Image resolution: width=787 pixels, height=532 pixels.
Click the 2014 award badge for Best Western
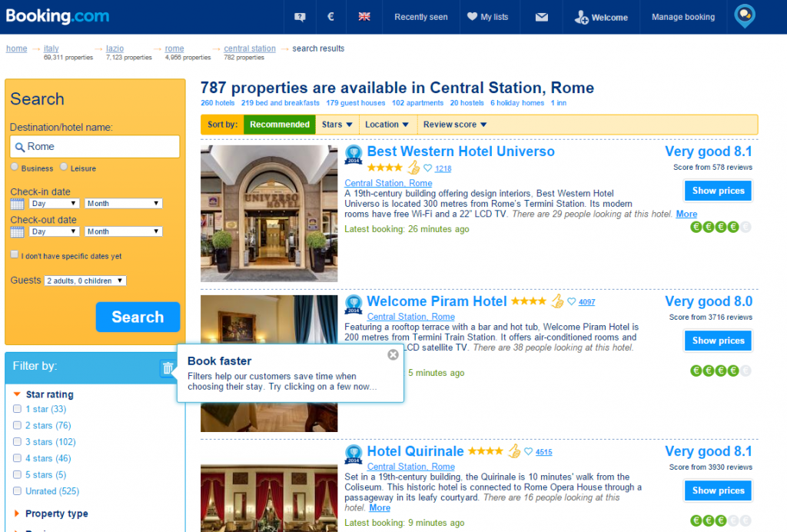pyautogui.click(x=354, y=154)
